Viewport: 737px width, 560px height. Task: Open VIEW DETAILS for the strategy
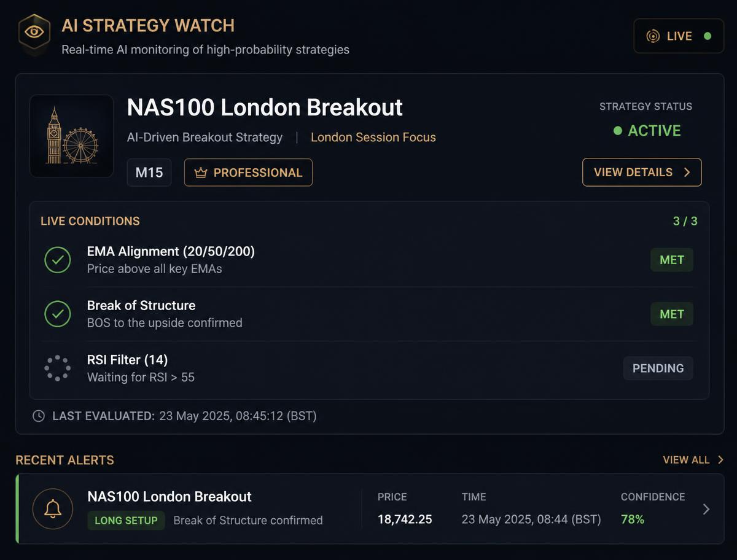(642, 172)
